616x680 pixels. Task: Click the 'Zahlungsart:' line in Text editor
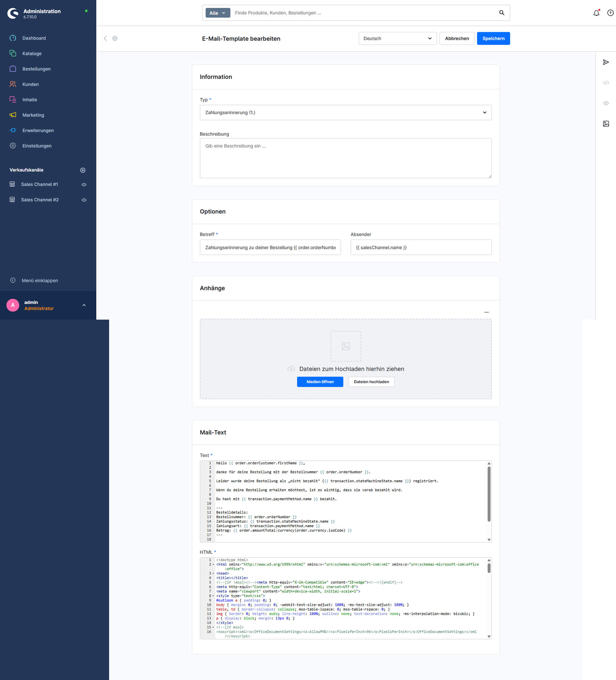point(268,526)
